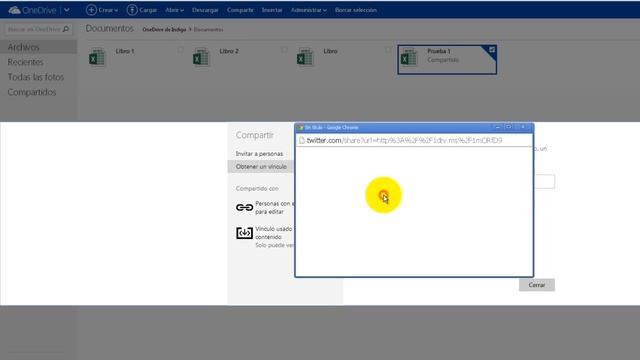Click the OneDrive cloud logo
This screenshot has height=360, width=640.
coord(14,10)
